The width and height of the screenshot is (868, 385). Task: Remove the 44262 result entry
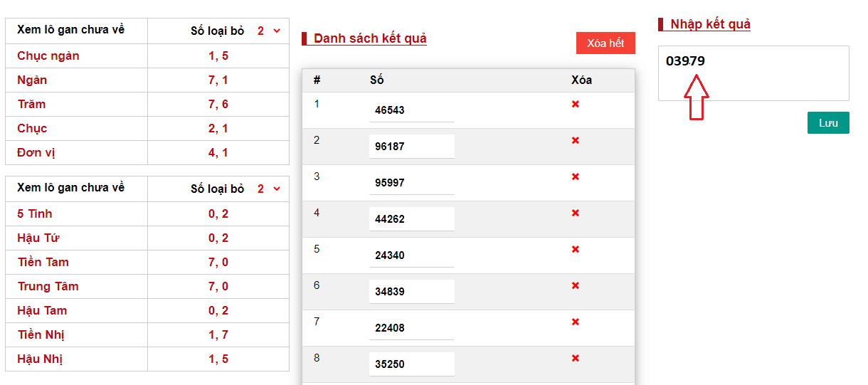(576, 213)
